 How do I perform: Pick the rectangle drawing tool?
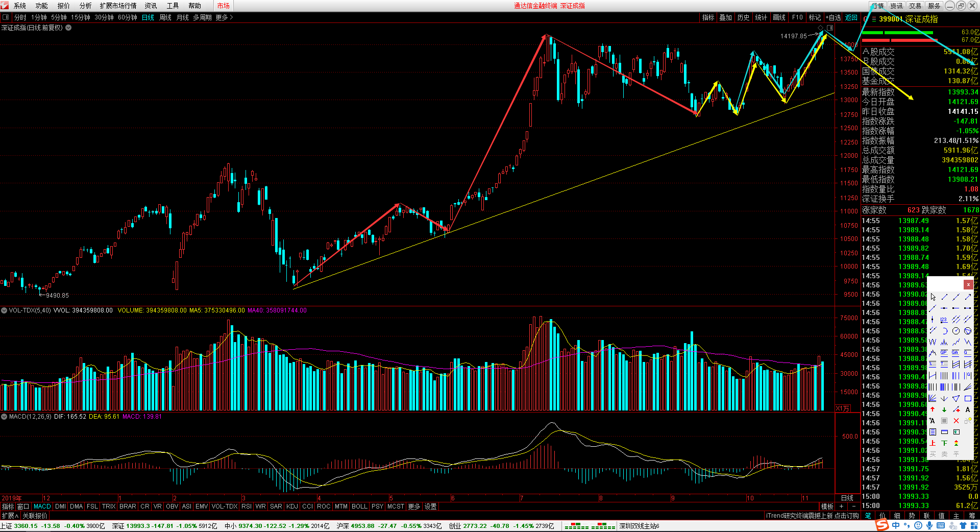tap(968, 398)
